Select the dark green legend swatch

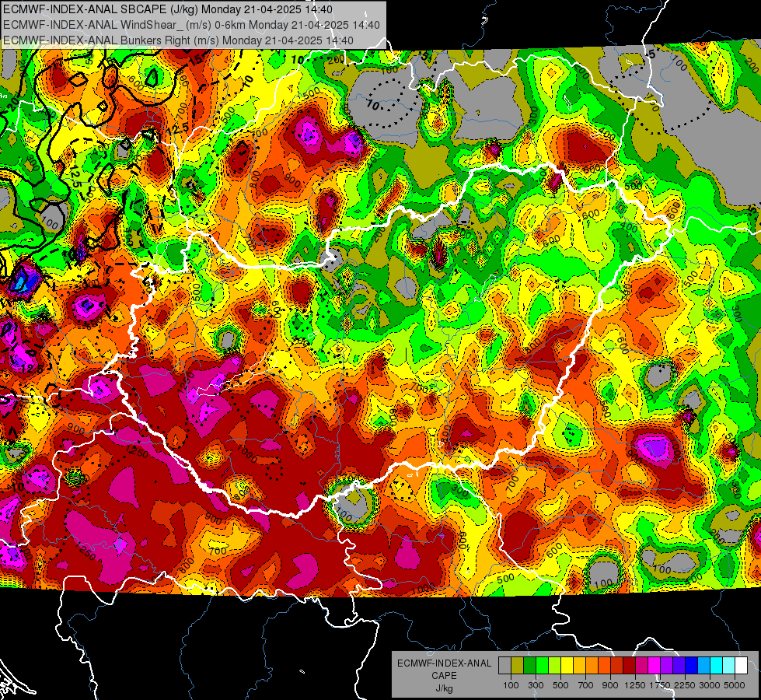529,665
